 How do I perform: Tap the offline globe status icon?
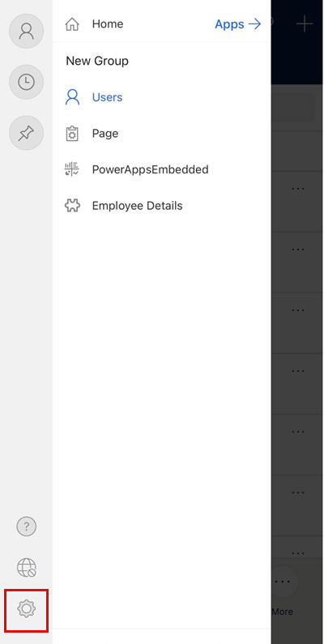point(26,568)
